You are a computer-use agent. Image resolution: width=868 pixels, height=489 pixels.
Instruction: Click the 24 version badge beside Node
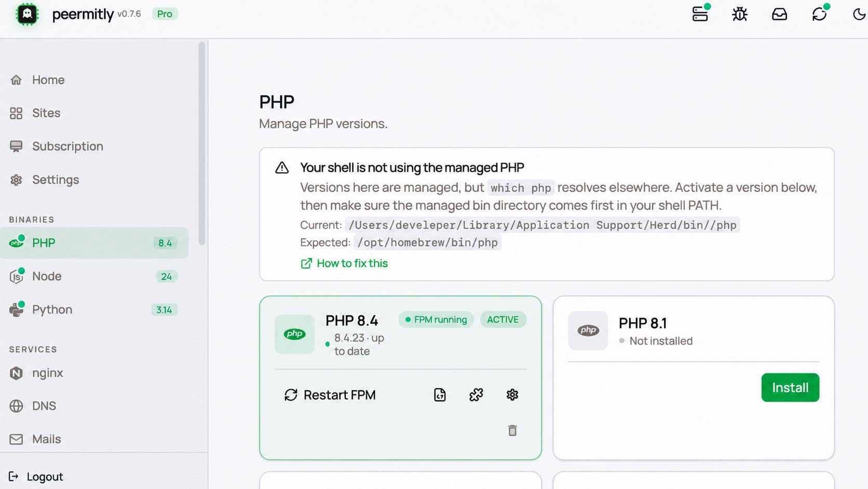166,276
